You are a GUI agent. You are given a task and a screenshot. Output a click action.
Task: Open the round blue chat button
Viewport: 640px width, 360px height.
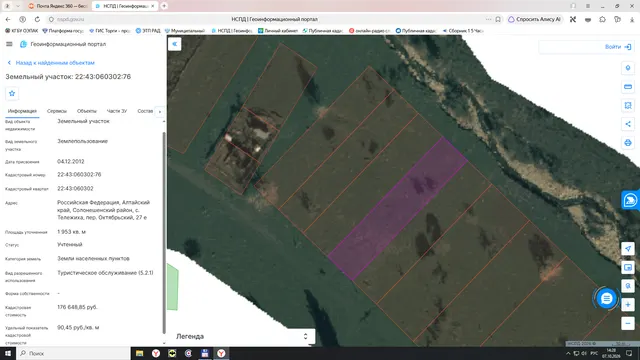coord(607,298)
